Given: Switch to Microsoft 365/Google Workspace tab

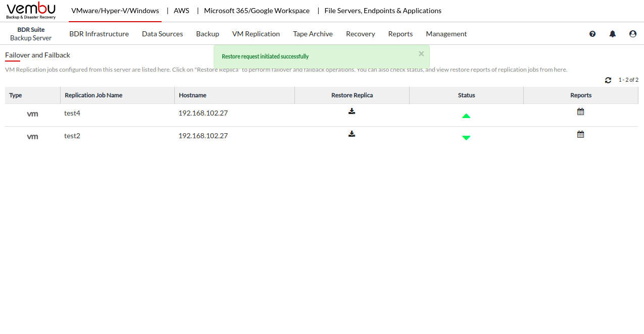Looking at the screenshot, I should click(x=257, y=11).
